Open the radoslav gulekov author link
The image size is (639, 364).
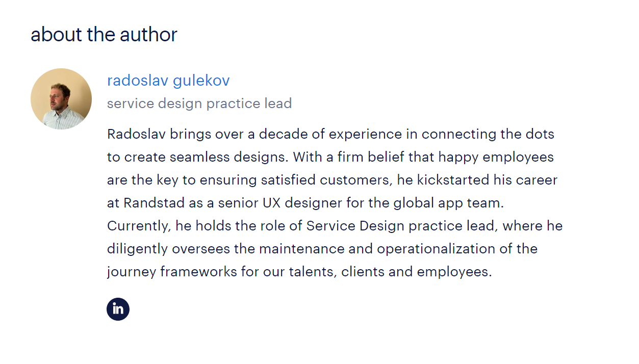point(168,81)
